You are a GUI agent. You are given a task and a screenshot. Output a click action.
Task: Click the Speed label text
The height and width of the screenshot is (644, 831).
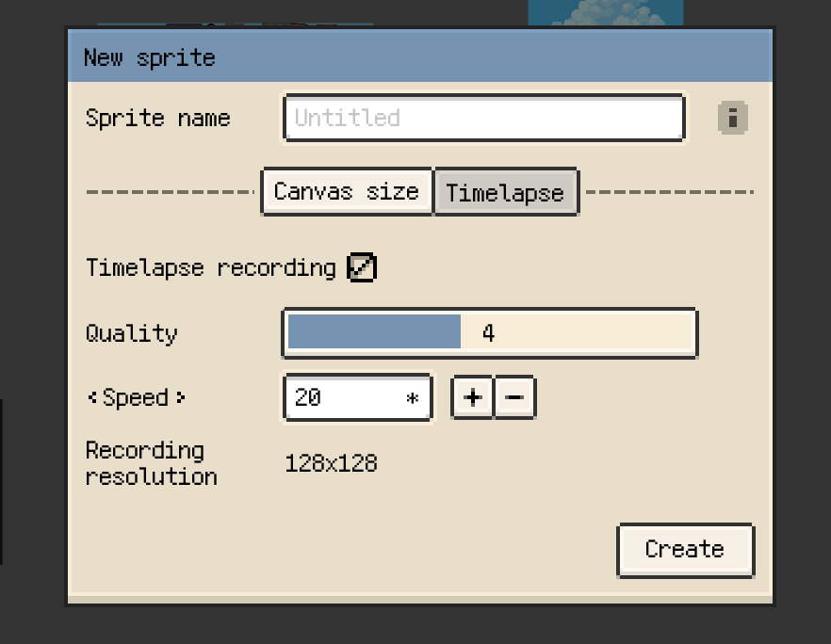pyautogui.click(x=136, y=398)
